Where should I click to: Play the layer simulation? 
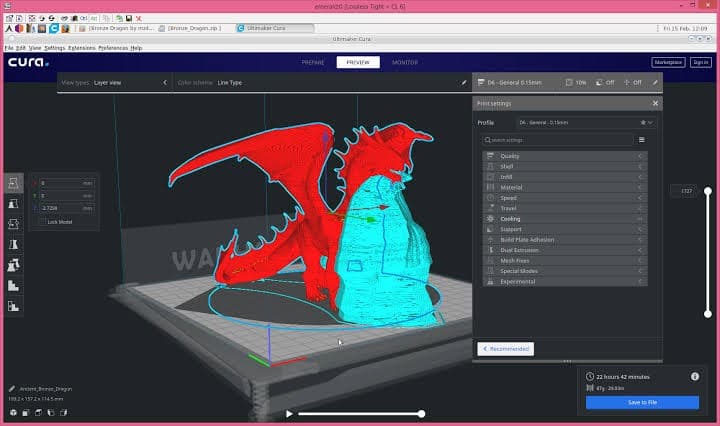click(x=289, y=414)
